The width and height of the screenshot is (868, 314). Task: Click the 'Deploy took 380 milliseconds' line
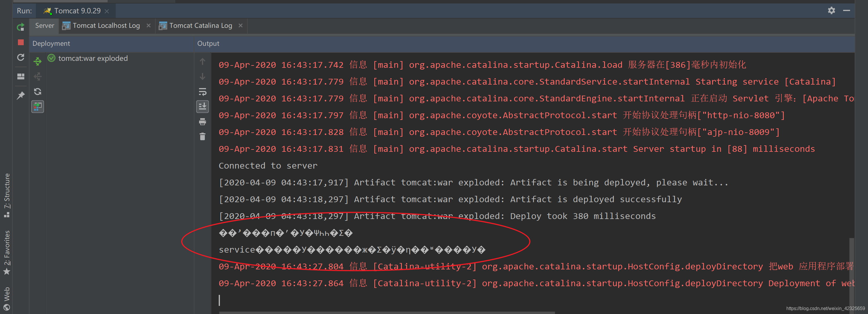[x=437, y=216]
